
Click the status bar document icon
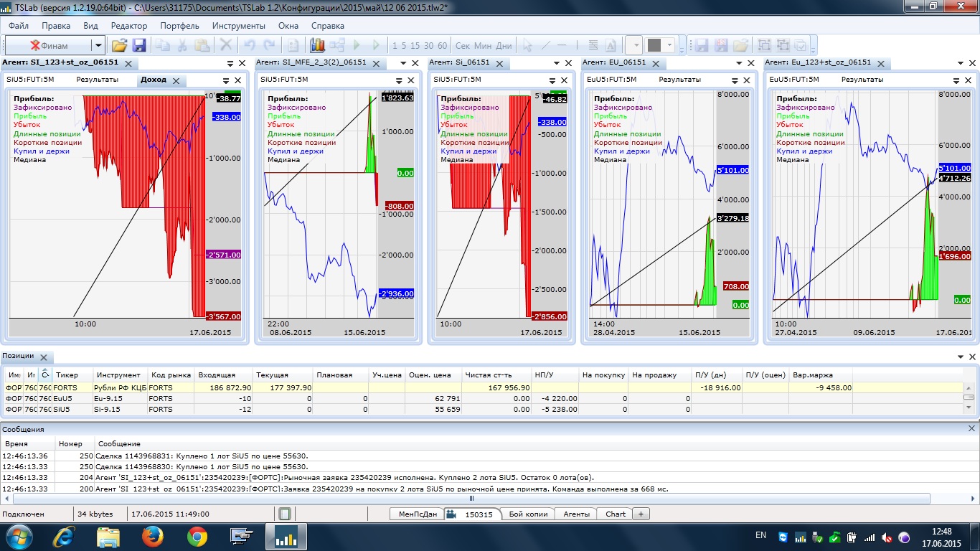point(284,514)
